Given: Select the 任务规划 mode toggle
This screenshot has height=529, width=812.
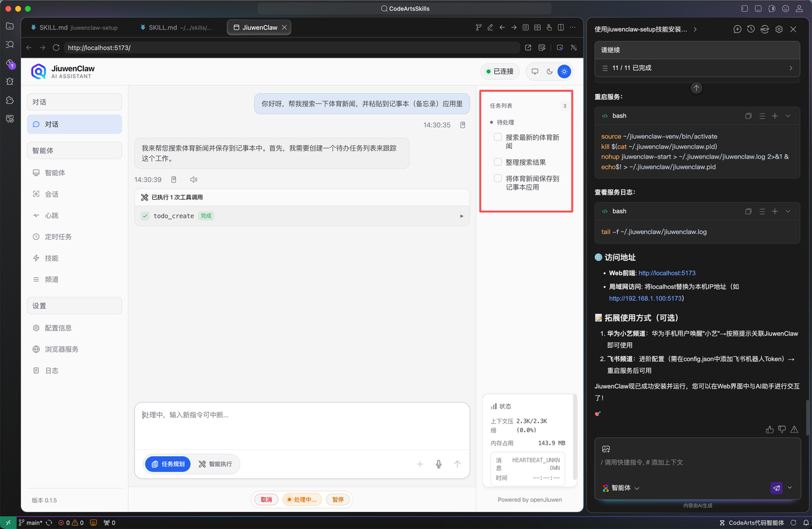Looking at the screenshot, I should (x=168, y=464).
